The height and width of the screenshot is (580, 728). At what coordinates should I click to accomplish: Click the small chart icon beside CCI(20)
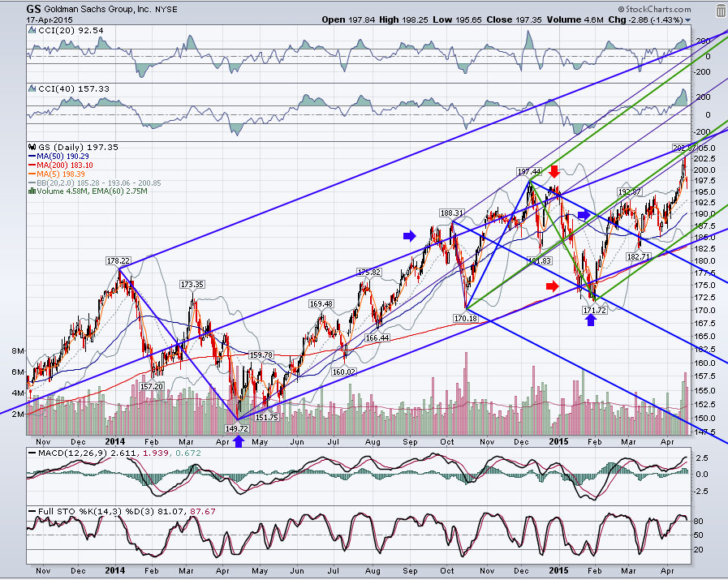[32, 31]
